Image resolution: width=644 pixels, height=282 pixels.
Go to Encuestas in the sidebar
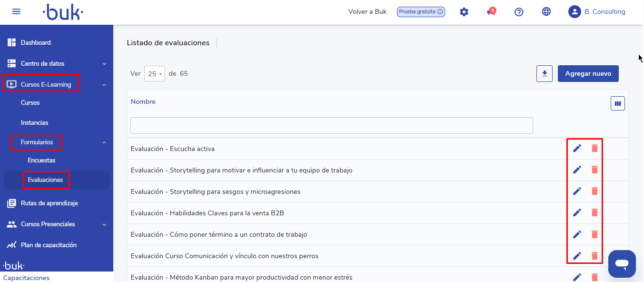41,161
